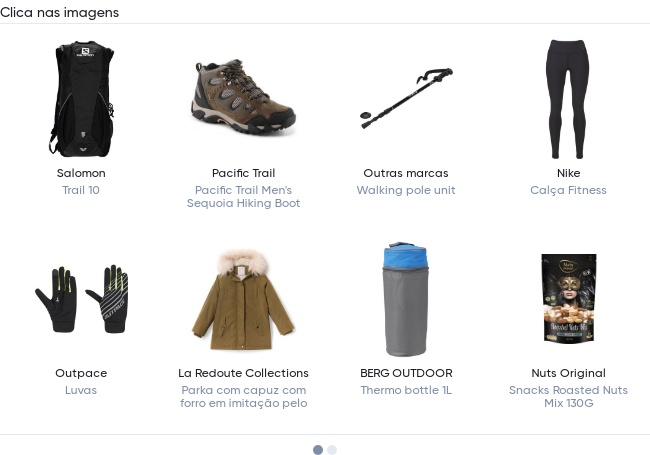The width and height of the screenshot is (650, 455).
Task: Click the Pacific Trail brand label
Action: click(243, 173)
